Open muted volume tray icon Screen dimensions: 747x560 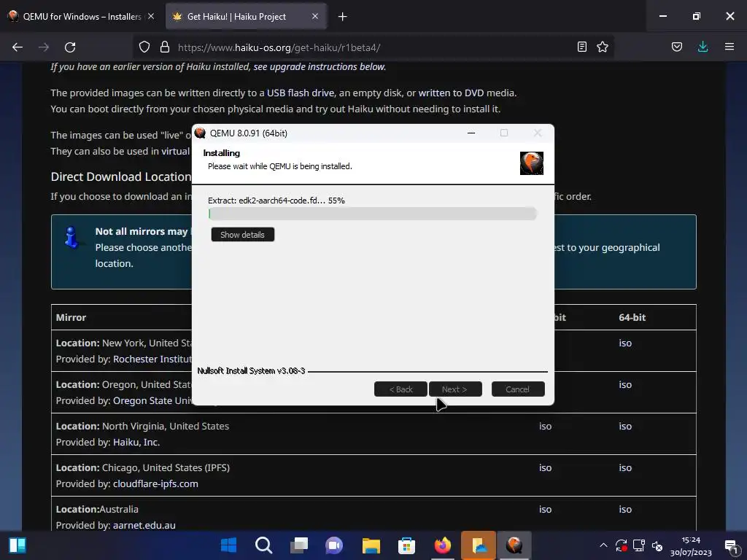point(657,545)
